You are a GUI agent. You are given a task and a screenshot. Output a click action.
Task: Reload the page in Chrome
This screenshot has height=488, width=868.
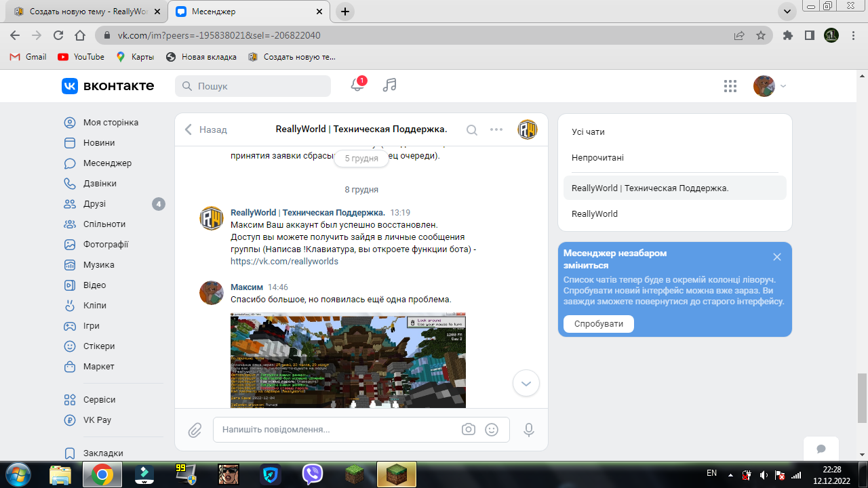point(58,35)
